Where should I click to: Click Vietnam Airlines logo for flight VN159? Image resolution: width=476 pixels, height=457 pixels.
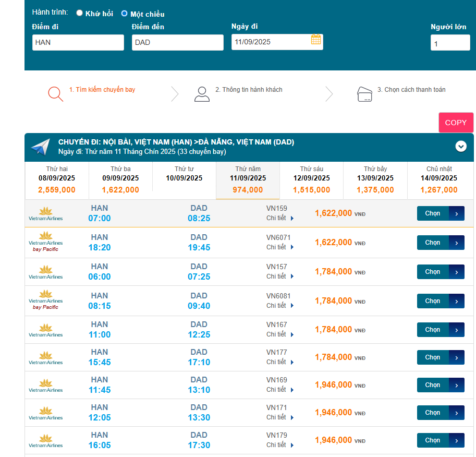45,213
